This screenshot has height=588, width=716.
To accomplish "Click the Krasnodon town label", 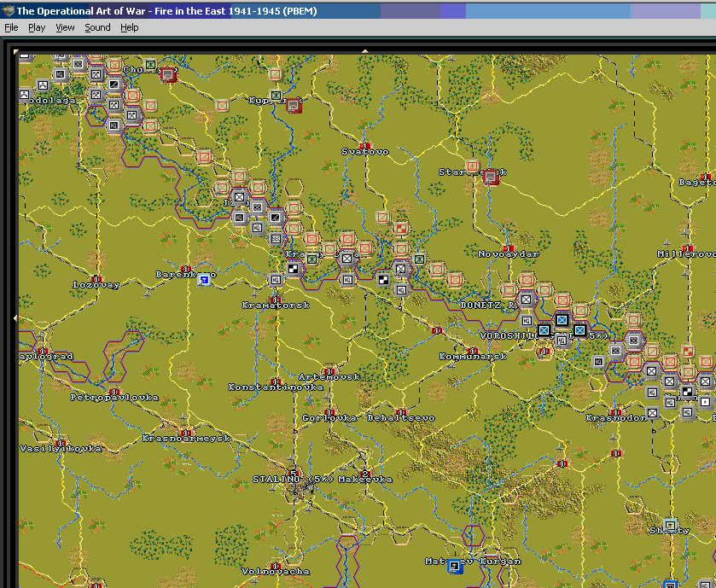I will tap(616, 417).
